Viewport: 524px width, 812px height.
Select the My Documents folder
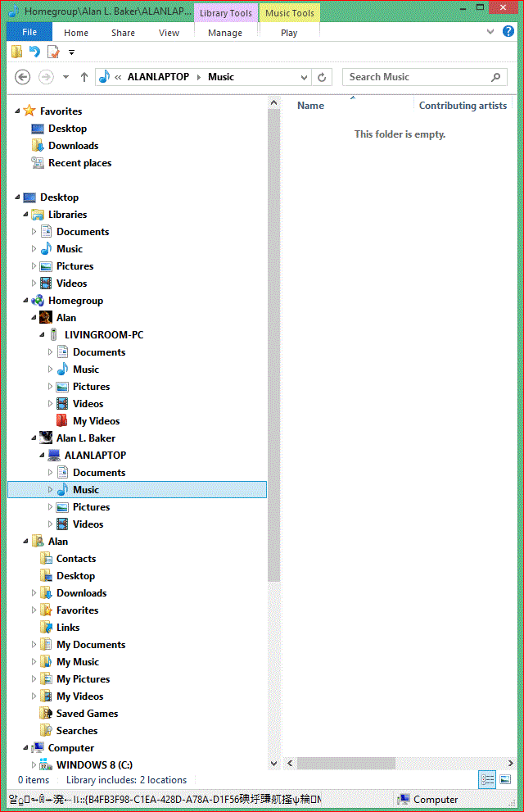(x=91, y=644)
